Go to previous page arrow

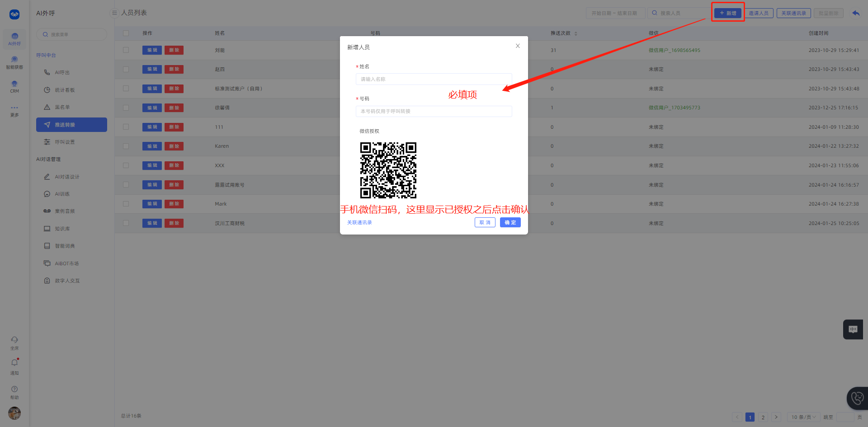(x=737, y=417)
